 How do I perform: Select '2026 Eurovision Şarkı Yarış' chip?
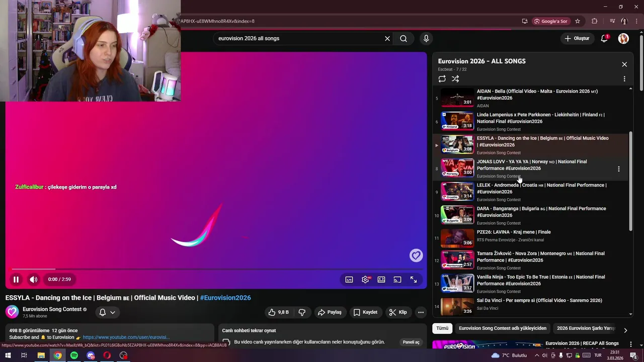[x=586, y=328]
